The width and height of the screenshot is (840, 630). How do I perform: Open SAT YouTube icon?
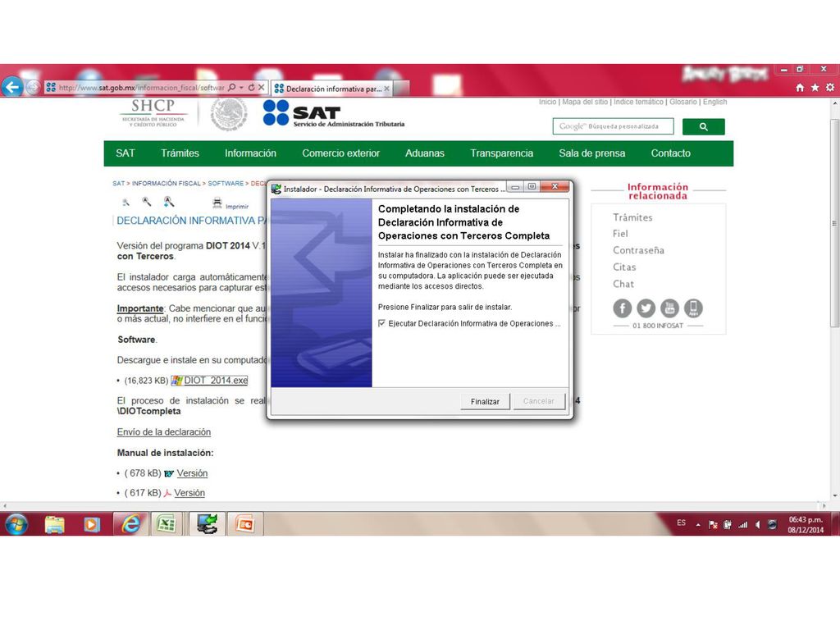[669, 308]
